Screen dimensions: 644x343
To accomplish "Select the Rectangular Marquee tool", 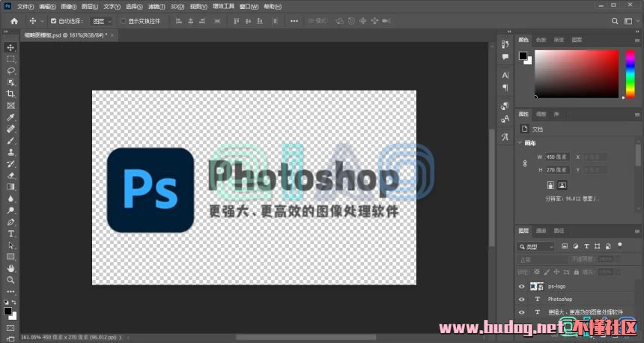I will 10,59.
